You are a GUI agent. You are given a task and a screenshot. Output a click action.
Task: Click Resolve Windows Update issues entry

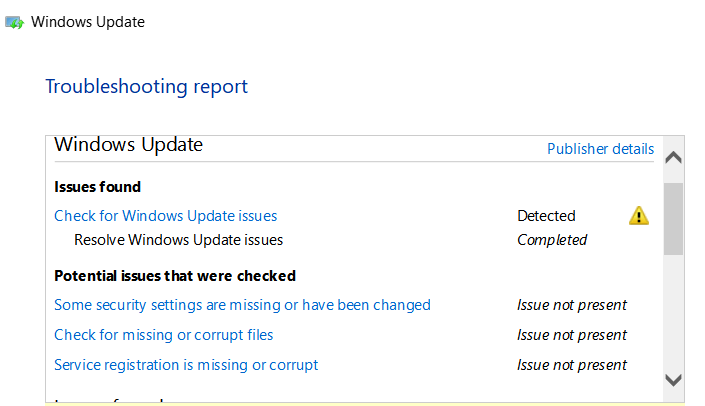coord(178,240)
